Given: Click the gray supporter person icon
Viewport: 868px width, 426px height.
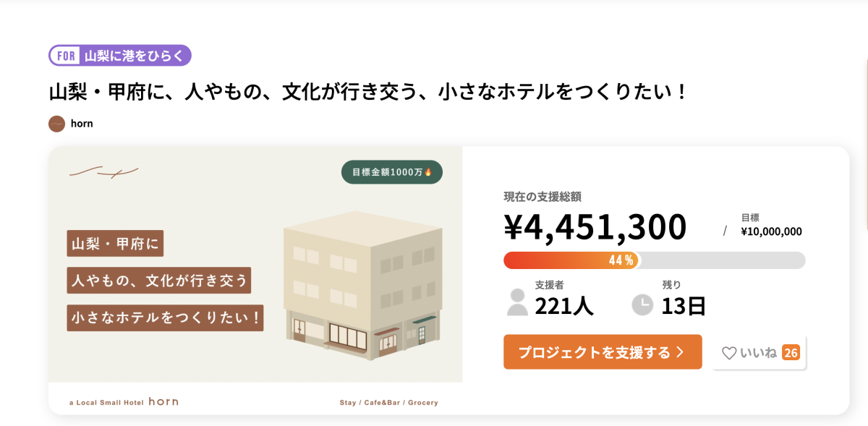Looking at the screenshot, I should (517, 302).
